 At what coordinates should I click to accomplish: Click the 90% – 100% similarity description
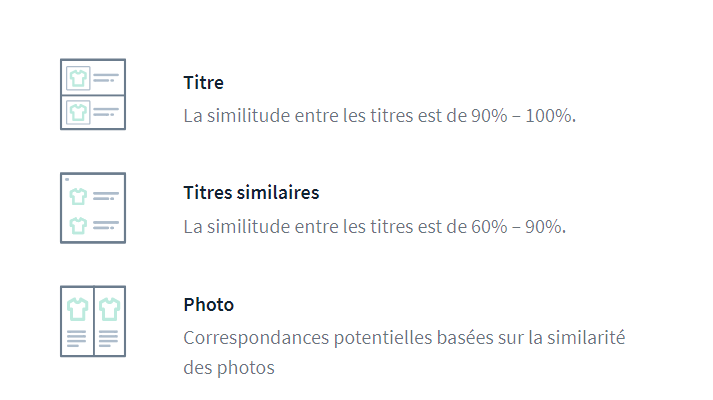380,116
